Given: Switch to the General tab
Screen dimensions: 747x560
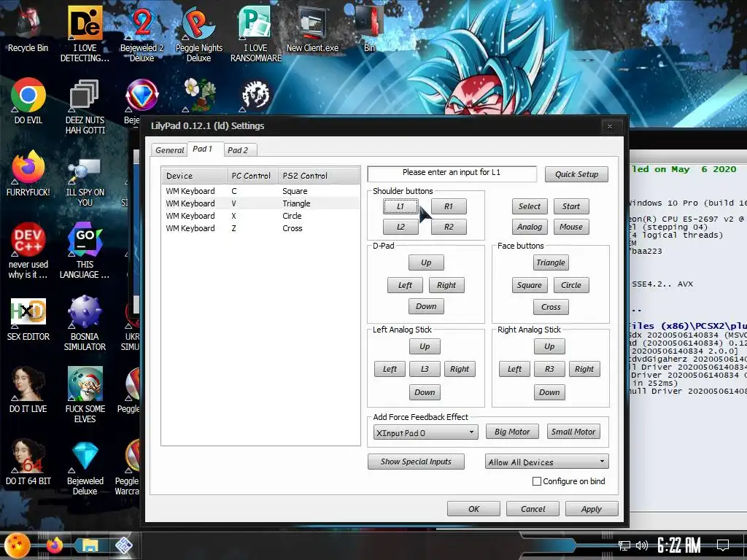Looking at the screenshot, I should point(169,150).
